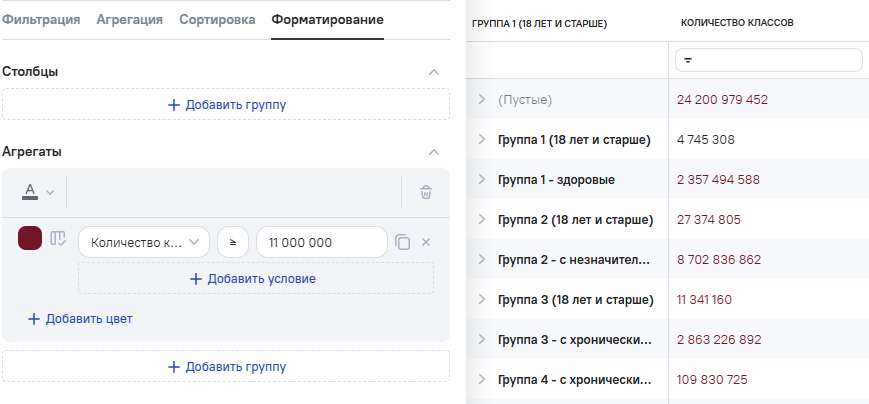This screenshot has height=404, width=869.
Task: Collapse the Столбцы section
Action: [x=433, y=72]
